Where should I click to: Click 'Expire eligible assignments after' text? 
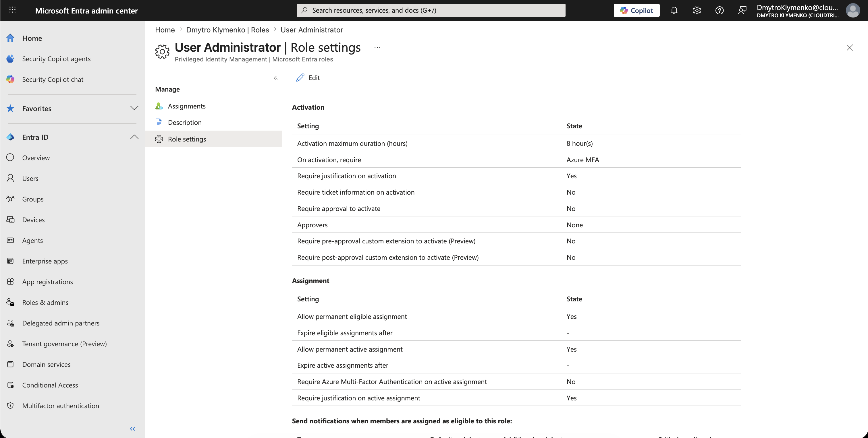345,333
